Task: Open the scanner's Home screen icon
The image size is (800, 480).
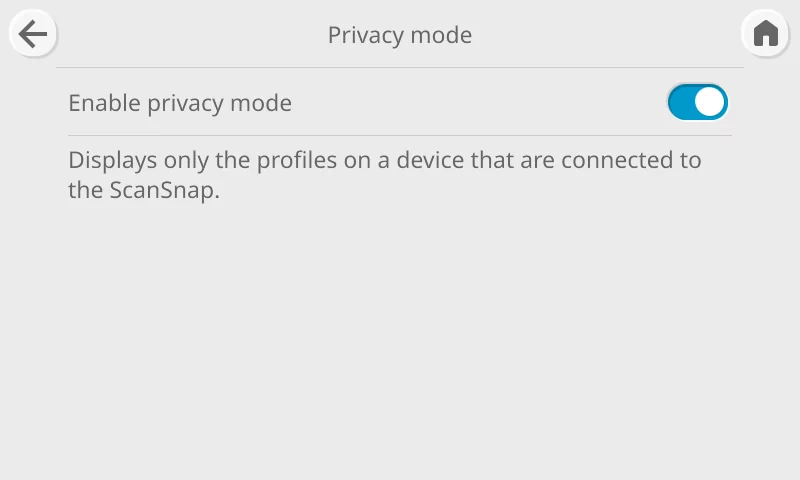Action: [765, 35]
